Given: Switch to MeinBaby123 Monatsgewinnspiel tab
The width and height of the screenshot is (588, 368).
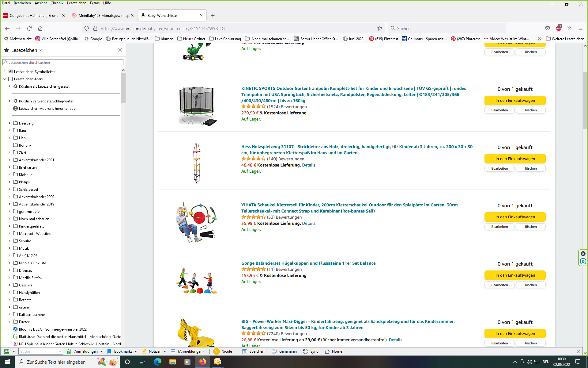Looking at the screenshot, I should (103, 15).
